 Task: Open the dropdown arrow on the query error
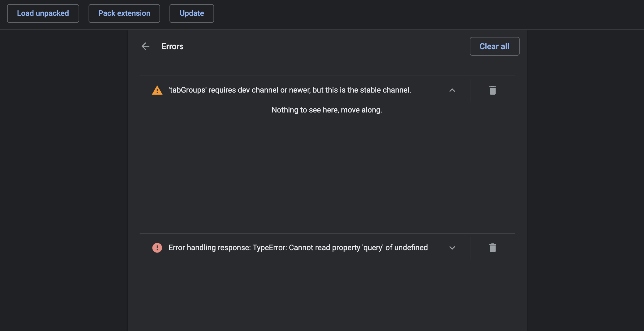tap(452, 248)
